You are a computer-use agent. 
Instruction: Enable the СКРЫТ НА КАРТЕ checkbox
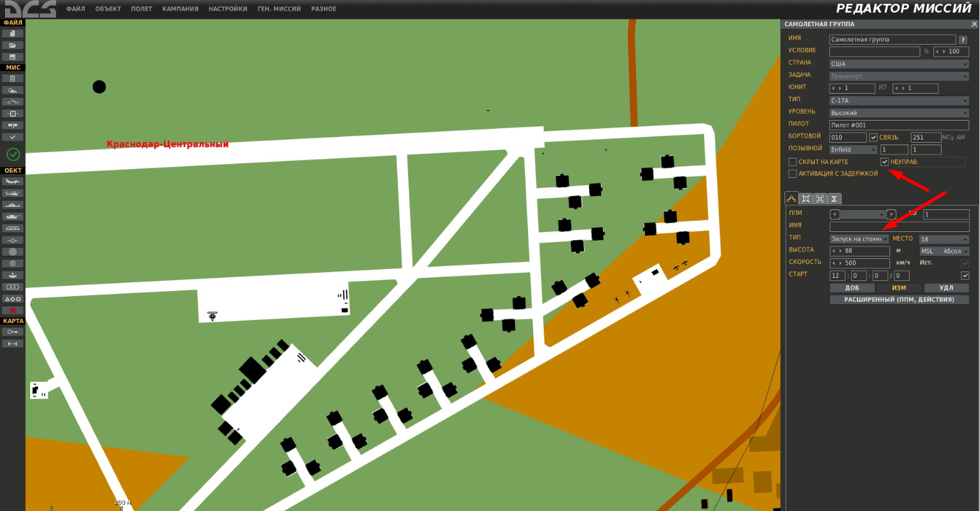pos(793,162)
